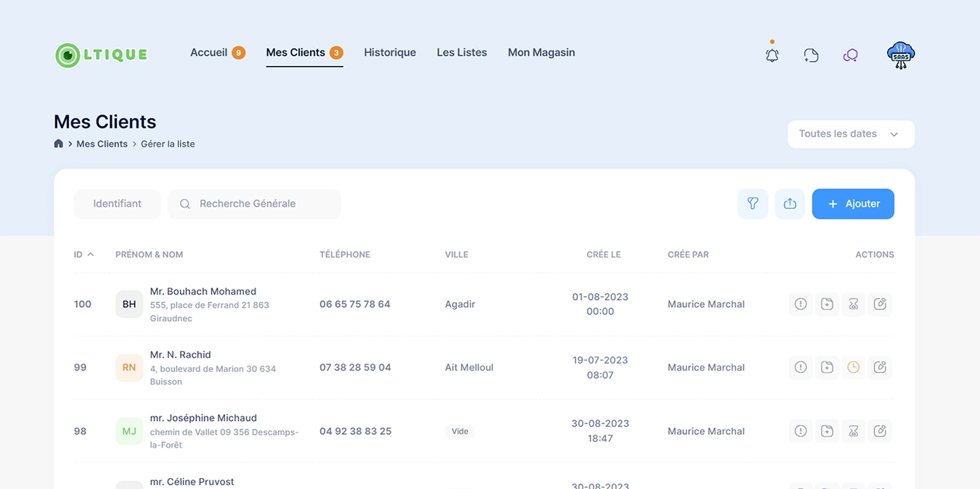This screenshot has height=489, width=980.
Task: Expand the Toutes les dates dropdown
Action: [x=850, y=134]
